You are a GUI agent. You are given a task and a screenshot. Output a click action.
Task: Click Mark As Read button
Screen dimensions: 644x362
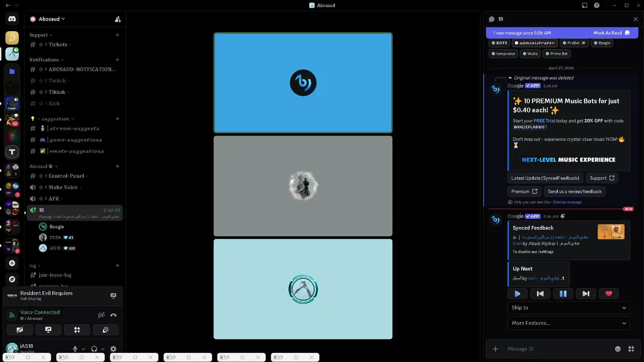[x=611, y=33]
